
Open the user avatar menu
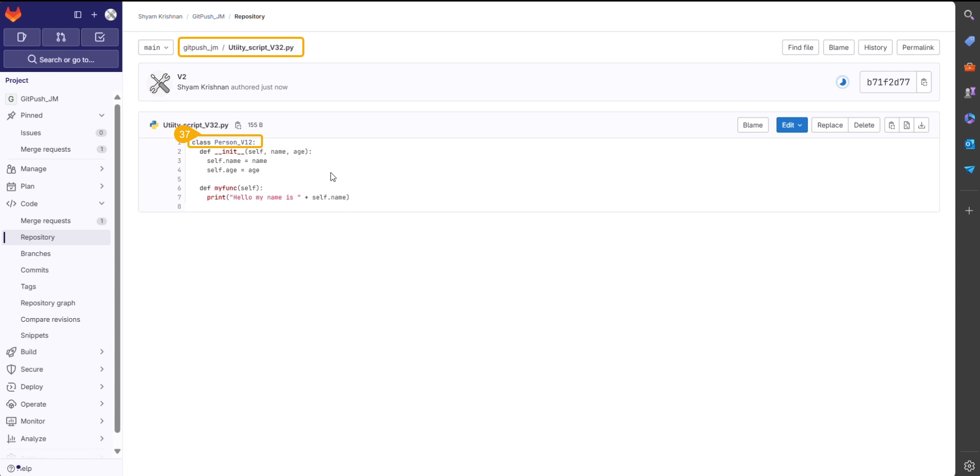click(x=111, y=15)
